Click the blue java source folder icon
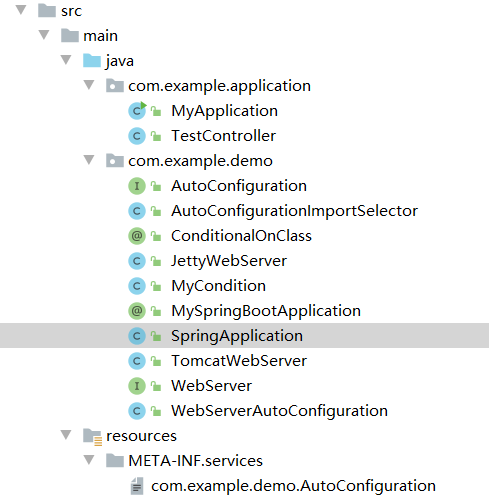This screenshot has width=489, height=501. tap(92, 61)
